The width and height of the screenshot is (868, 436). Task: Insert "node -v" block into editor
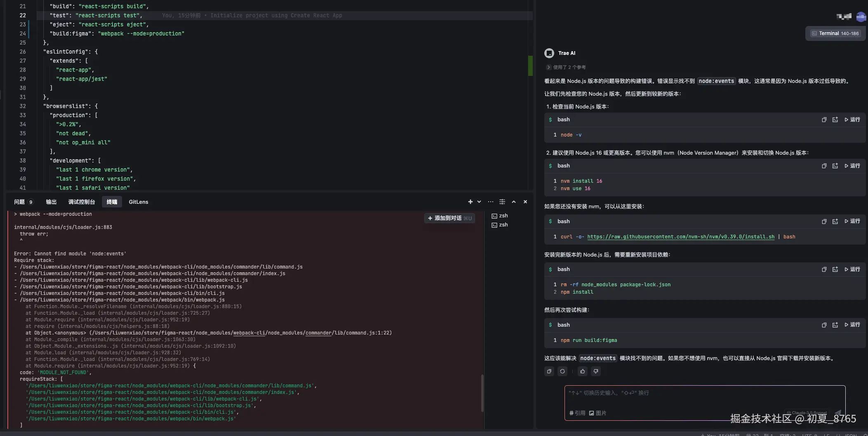[835, 120]
